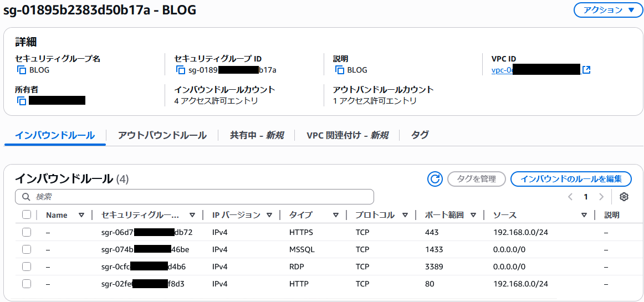The height and width of the screenshot is (302, 644).
Task: Go to next page of rules
Action: (601, 197)
